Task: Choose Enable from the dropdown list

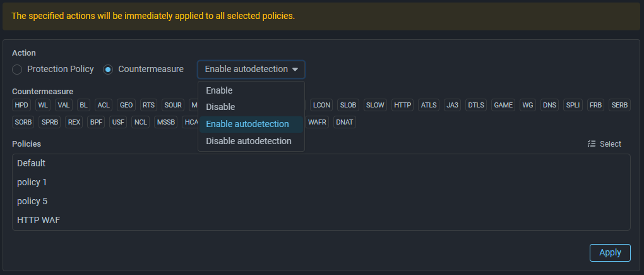Action: [219, 90]
